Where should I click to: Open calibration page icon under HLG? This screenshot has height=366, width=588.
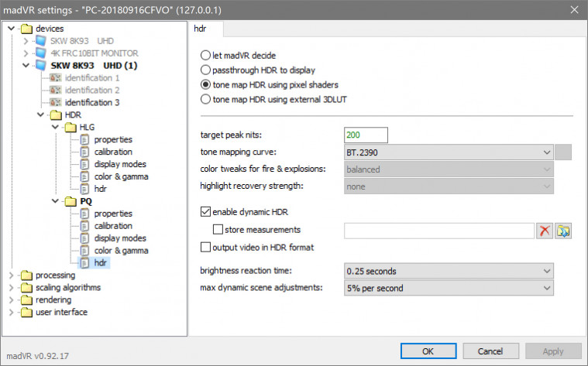click(85, 152)
